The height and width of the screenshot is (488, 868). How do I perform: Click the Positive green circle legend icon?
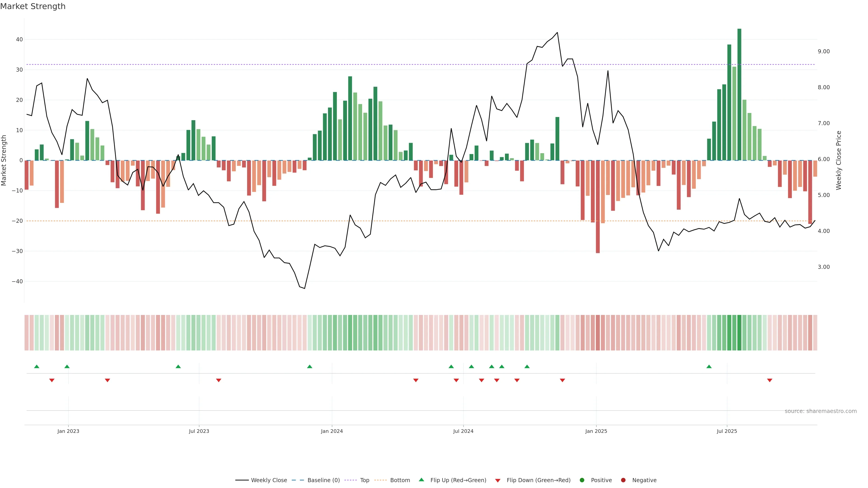(582, 480)
